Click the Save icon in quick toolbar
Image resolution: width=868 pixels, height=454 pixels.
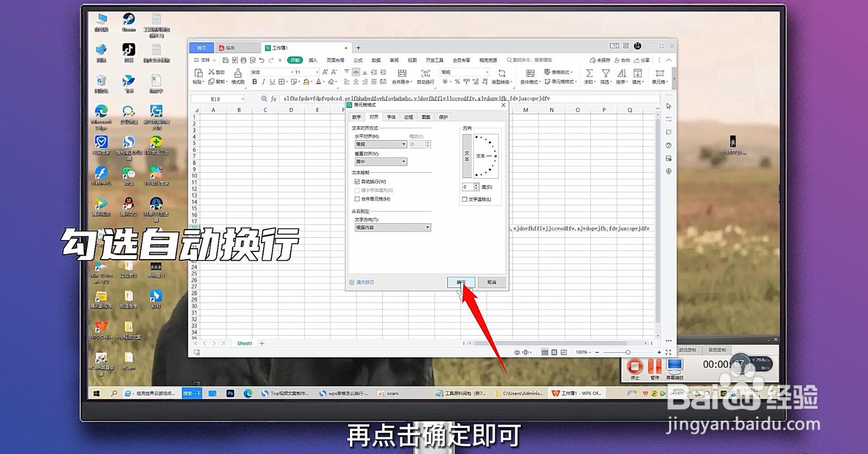(225, 60)
